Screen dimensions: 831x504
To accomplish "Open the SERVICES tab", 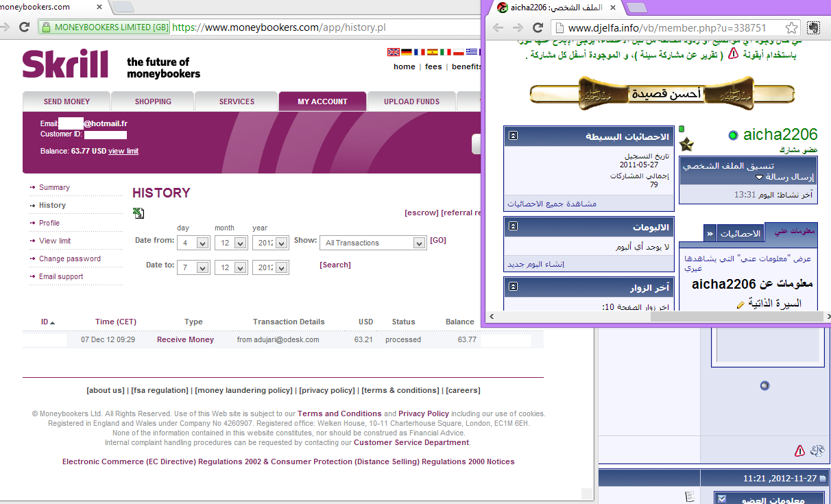I will tap(237, 101).
